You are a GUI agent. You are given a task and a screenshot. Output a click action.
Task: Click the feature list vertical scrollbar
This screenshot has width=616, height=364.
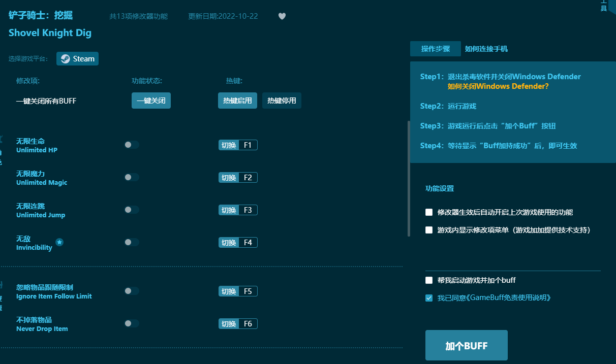click(x=409, y=179)
